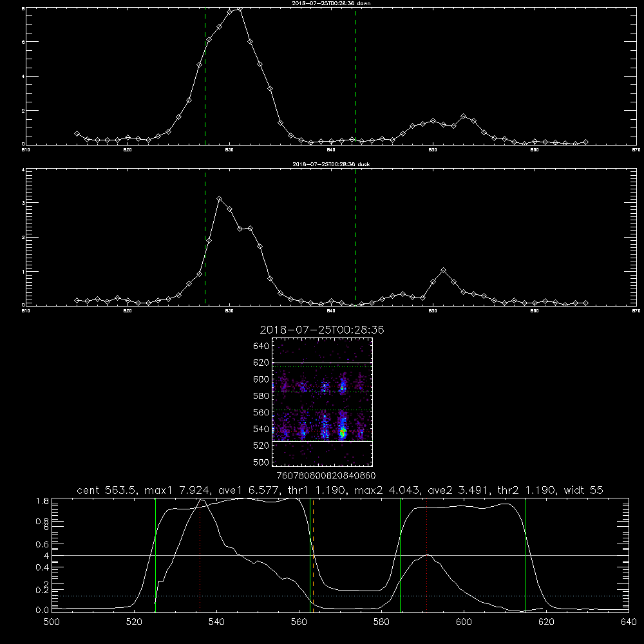644x644 pixels.
Task: Click the 'cent 563.5' value in stats line
Action: pyautogui.click(x=107, y=490)
